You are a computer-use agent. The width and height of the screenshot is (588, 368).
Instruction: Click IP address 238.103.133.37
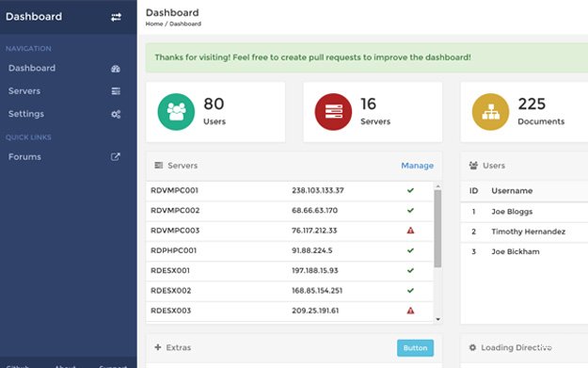pyautogui.click(x=318, y=190)
